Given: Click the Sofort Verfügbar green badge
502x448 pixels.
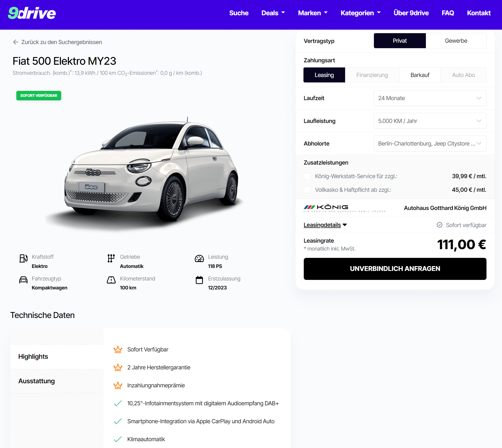Looking at the screenshot, I should (39, 95).
